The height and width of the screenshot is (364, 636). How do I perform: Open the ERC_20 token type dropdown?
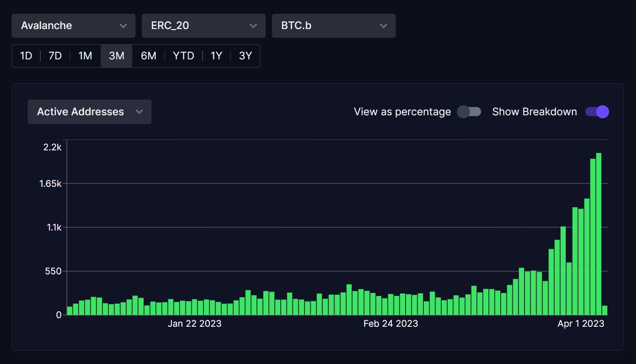[203, 26]
